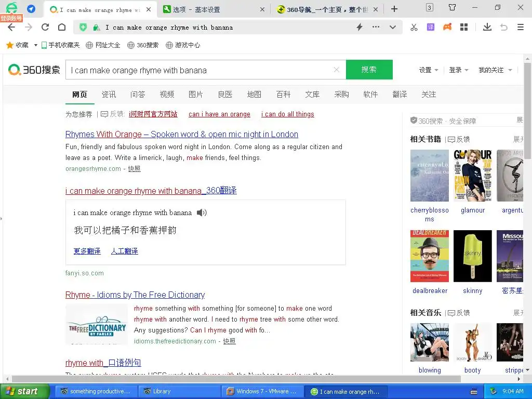532x399 pixels.
Task: Select the 图片 search tab
Action: click(196, 95)
